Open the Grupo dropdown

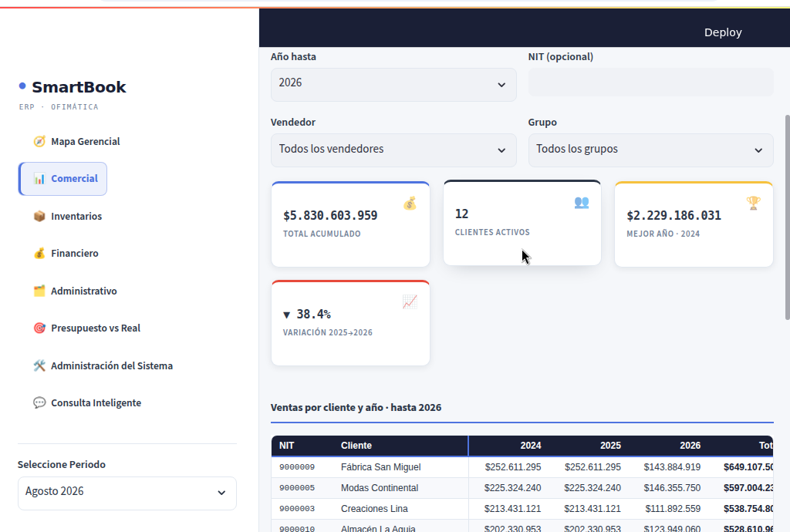pos(650,150)
